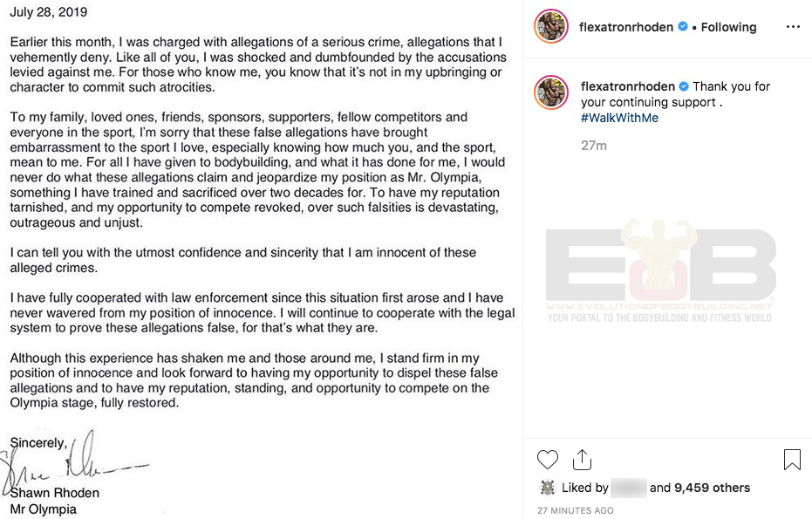The width and height of the screenshot is (812, 519).
Task: Click verified badge in the caption
Action: point(684,86)
